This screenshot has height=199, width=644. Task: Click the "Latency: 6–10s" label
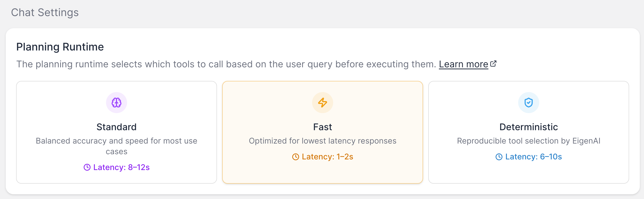click(533, 157)
